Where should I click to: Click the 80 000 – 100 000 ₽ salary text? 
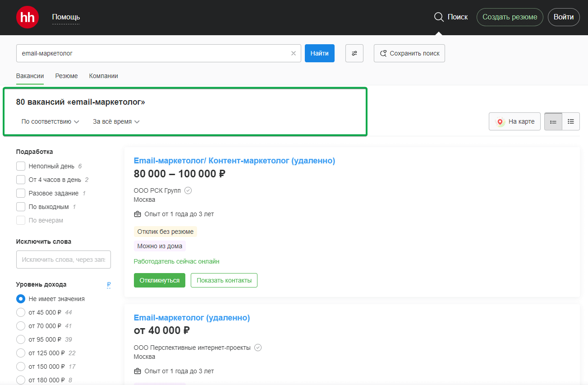coord(180,174)
